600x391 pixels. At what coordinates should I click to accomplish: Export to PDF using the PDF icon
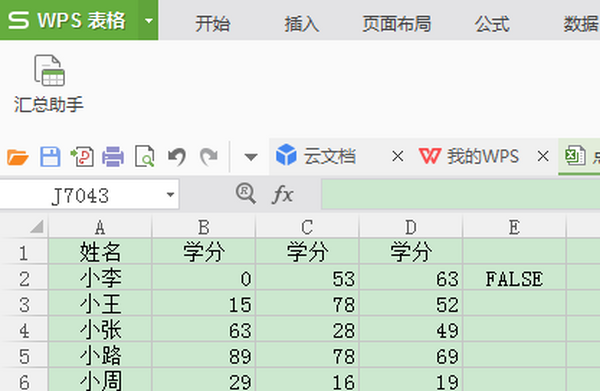[82, 156]
